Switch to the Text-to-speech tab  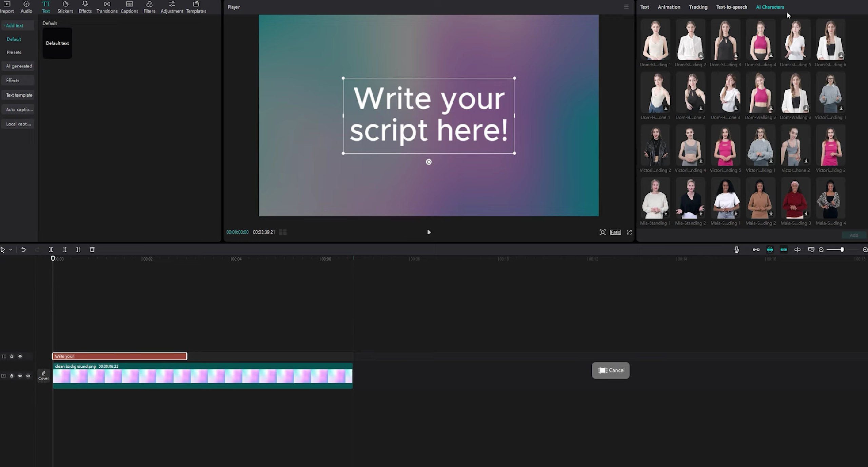pyautogui.click(x=731, y=7)
